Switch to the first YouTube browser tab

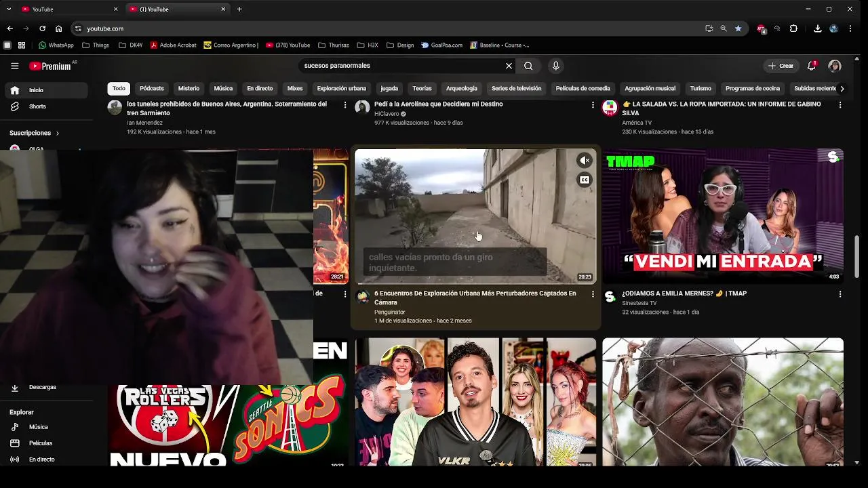coord(68,9)
